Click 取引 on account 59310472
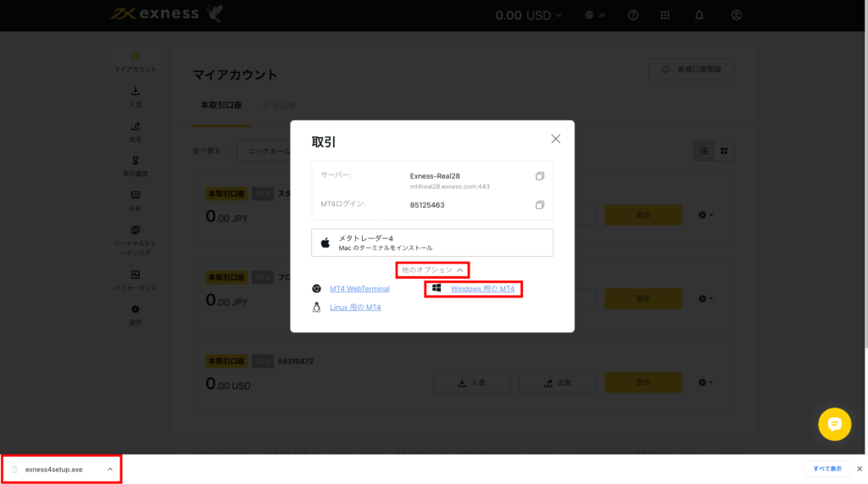The image size is (868, 484). point(643,382)
